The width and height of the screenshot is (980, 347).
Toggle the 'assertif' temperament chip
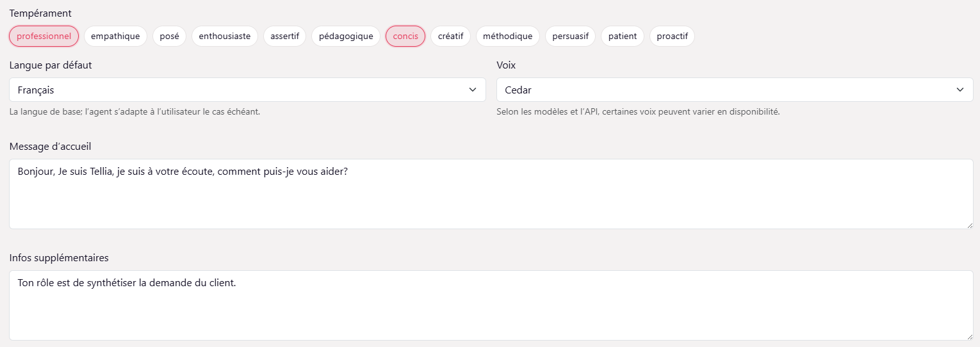[285, 36]
